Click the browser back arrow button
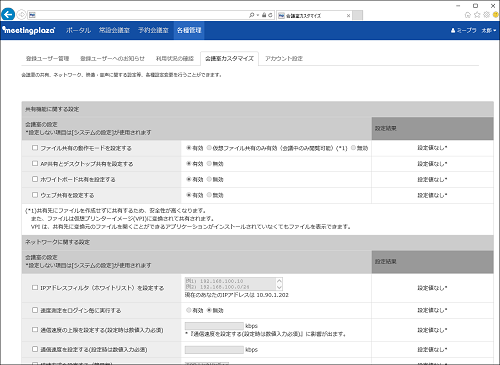The image size is (500, 365). (8, 14)
